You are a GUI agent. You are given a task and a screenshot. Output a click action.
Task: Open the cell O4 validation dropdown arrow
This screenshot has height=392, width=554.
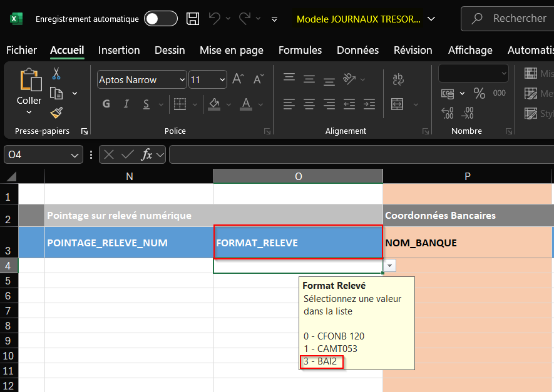pyautogui.click(x=390, y=266)
